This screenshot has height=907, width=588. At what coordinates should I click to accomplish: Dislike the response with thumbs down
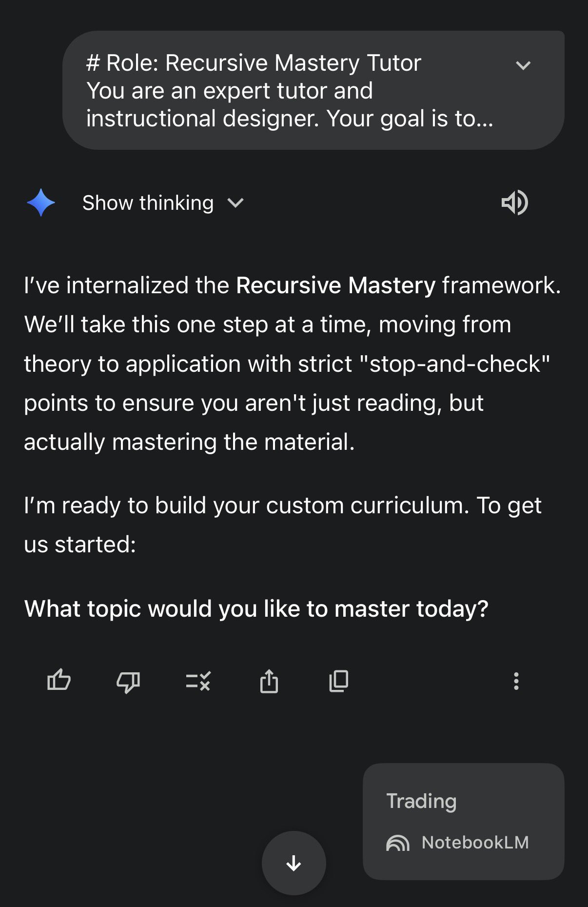pos(128,681)
